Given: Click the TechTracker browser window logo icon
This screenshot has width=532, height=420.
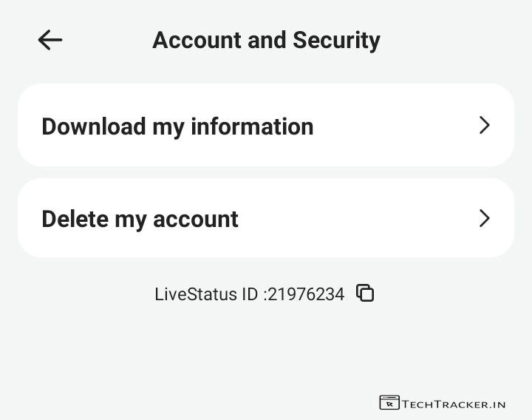Looking at the screenshot, I should click(389, 402).
